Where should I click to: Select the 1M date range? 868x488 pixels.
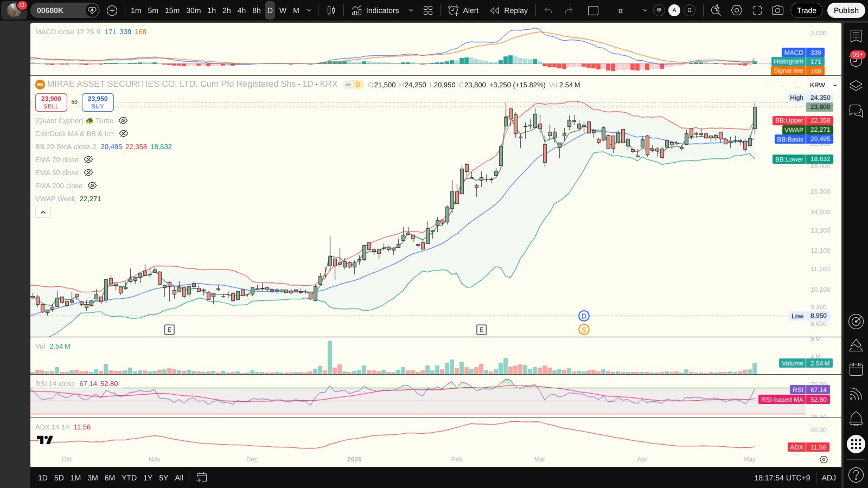75,478
